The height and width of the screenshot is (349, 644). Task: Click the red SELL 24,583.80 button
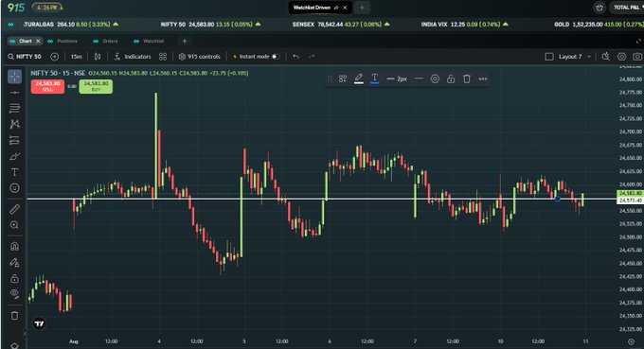click(47, 86)
